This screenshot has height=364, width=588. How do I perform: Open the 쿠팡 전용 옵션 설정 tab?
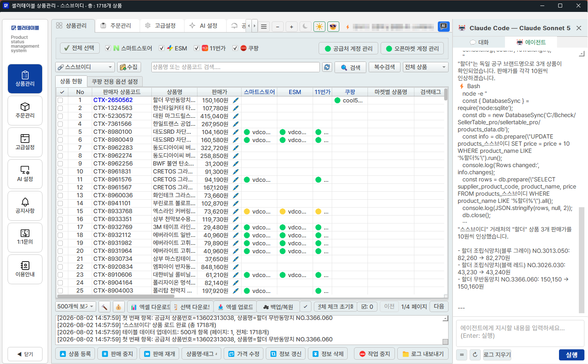(x=114, y=81)
